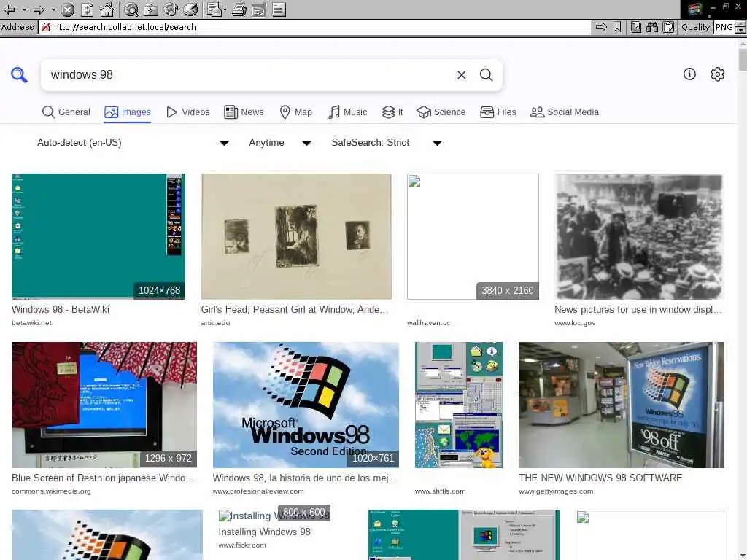747x560 pixels.
Task: Refresh the page with the reload icon
Action: [x=88, y=9]
